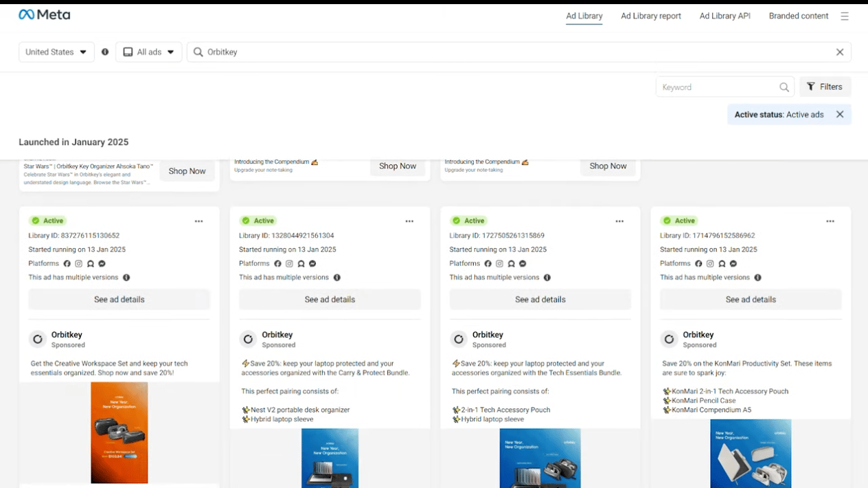Image resolution: width=868 pixels, height=488 pixels.
Task: Click Instagram platform icon on ad 837276115130652
Action: coord(79,264)
